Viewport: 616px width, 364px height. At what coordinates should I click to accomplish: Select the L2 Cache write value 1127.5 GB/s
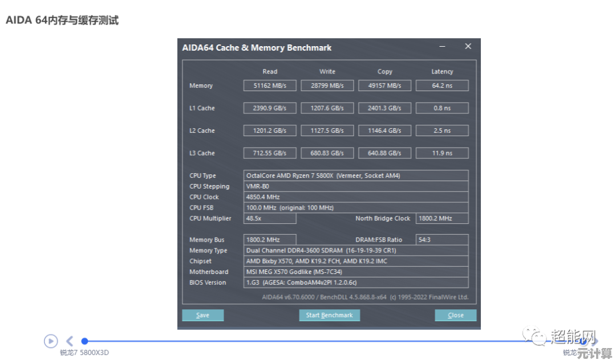tap(327, 130)
